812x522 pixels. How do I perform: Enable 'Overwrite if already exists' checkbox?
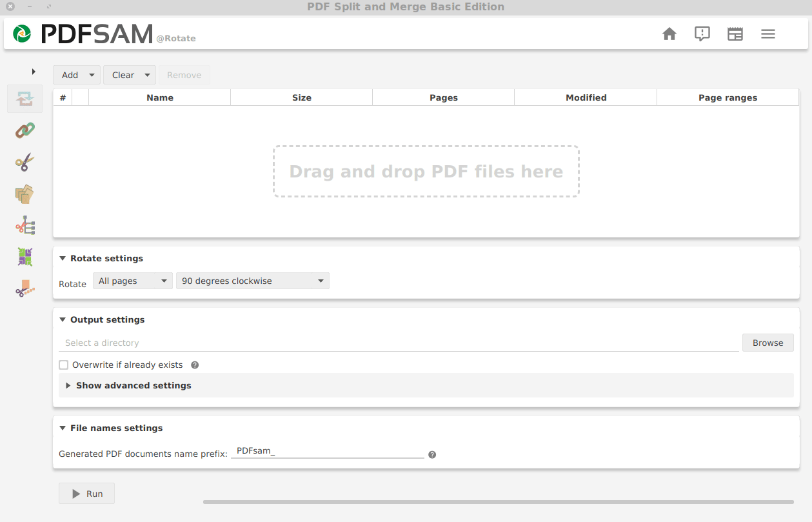(63, 365)
